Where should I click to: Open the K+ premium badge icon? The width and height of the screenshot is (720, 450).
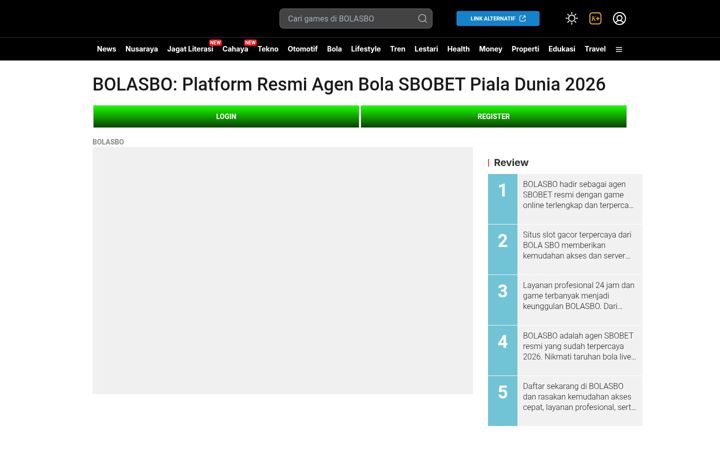pyautogui.click(x=595, y=18)
